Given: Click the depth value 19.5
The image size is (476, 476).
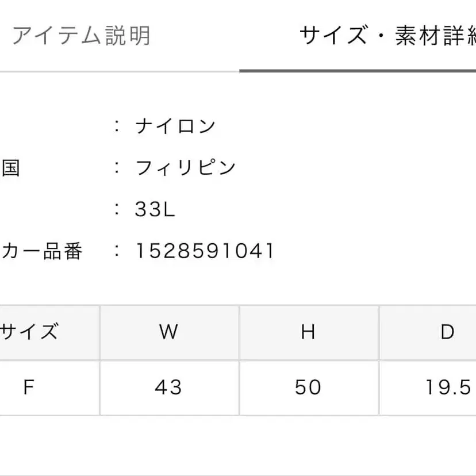Looking at the screenshot, I should [x=448, y=387].
